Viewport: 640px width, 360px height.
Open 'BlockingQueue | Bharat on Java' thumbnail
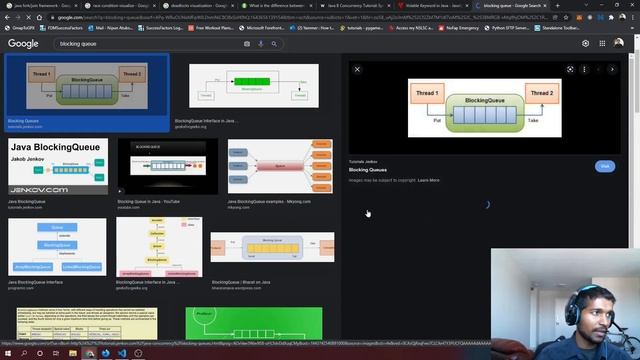(x=272, y=247)
